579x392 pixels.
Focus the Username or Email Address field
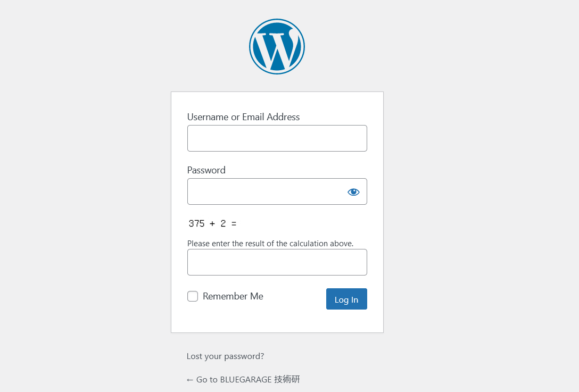277,138
